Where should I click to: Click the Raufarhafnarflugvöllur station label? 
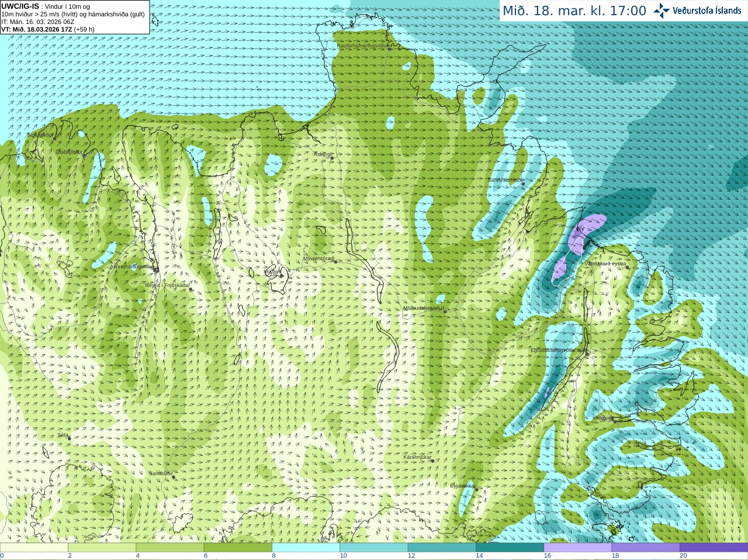coord(362,45)
